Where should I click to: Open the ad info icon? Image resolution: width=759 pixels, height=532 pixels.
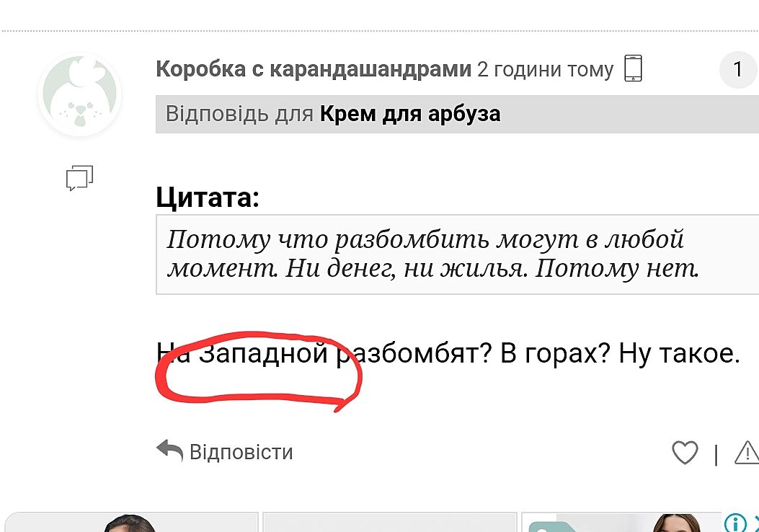click(x=734, y=523)
